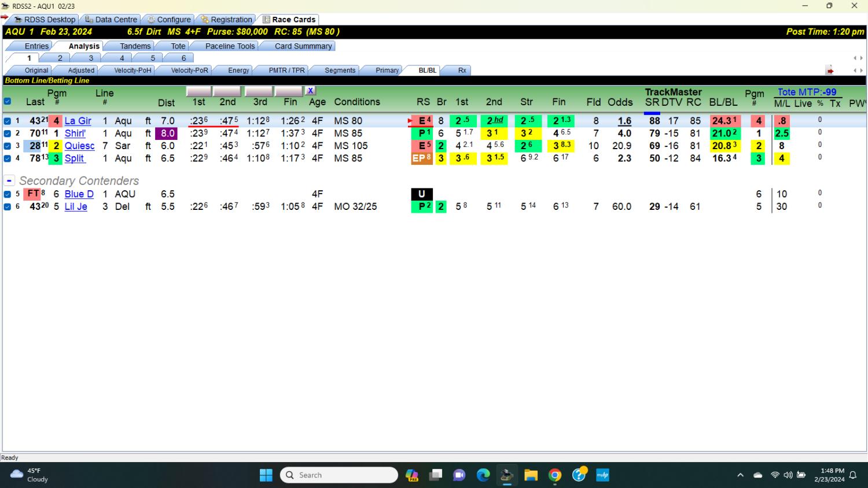Launch Google Chrome from the taskbar
The image size is (868, 488).
click(555, 475)
